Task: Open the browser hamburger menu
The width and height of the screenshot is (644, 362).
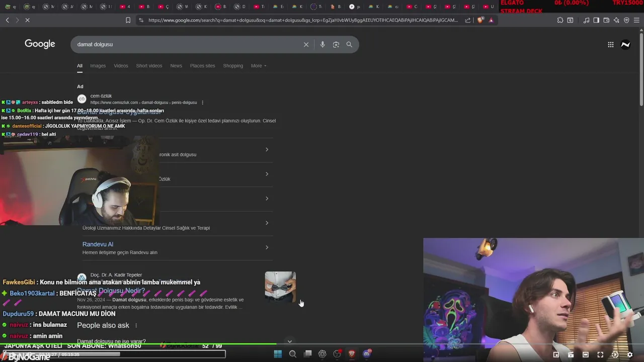Action: (636, 20)
